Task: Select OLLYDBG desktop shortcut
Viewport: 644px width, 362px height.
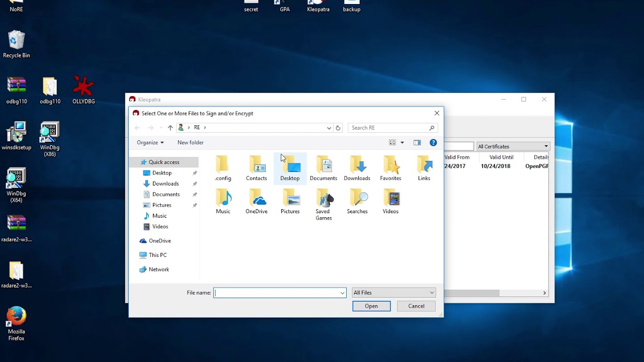Action: (84, 90)
